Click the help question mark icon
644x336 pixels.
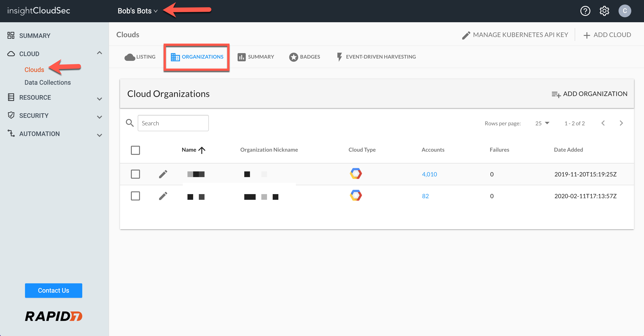point(585,11)
